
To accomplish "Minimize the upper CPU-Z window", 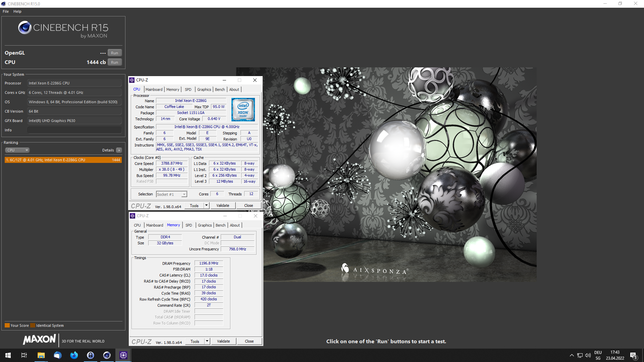I will click(224, 80).
